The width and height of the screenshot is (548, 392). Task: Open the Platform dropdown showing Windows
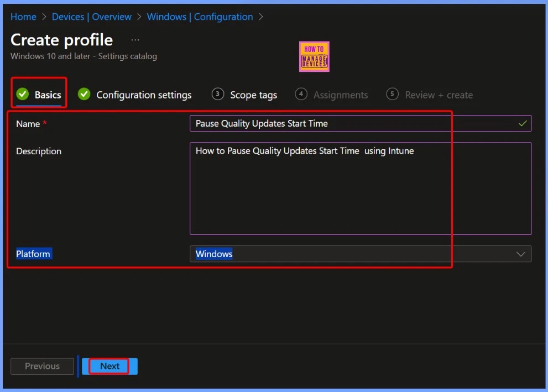[x=361, y=254]
